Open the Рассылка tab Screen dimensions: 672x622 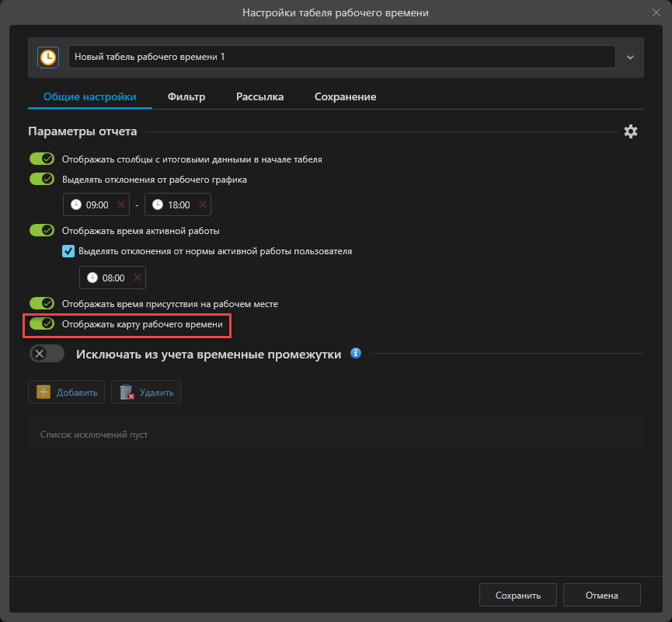[x=259, y=97]
